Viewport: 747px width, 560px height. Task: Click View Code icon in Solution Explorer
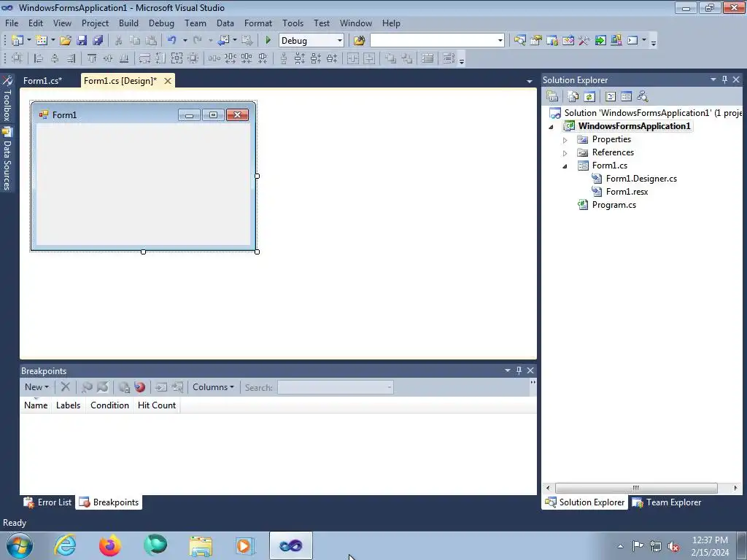click(611, 97)
